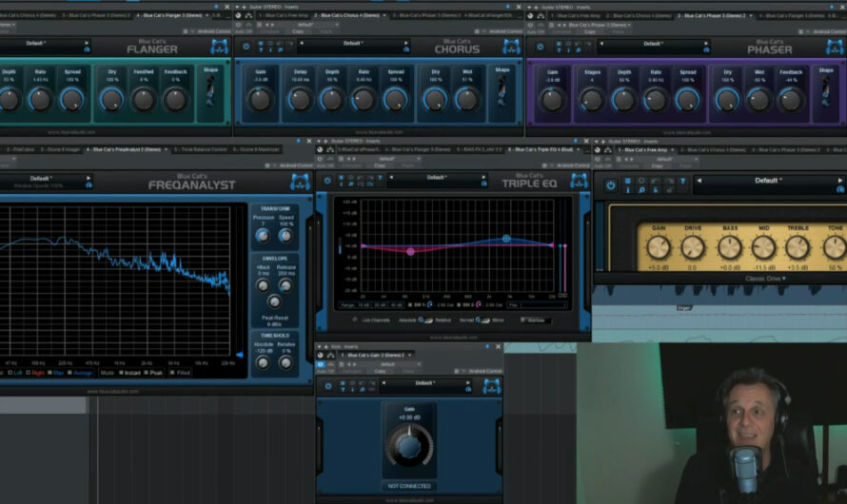Click the Flanger Shape selector
The height and width of the screenshot is (504, 847).
[210, 90]
